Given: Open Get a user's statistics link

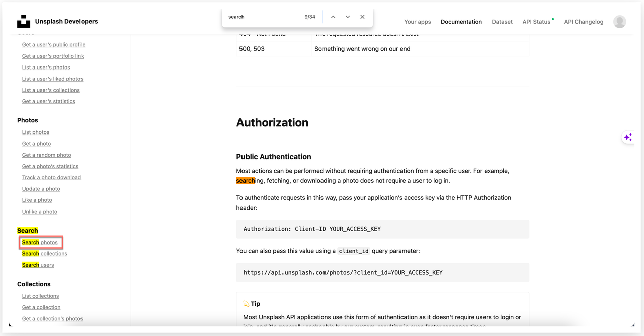Looking at the screenshot, I should tap(48, 101).
